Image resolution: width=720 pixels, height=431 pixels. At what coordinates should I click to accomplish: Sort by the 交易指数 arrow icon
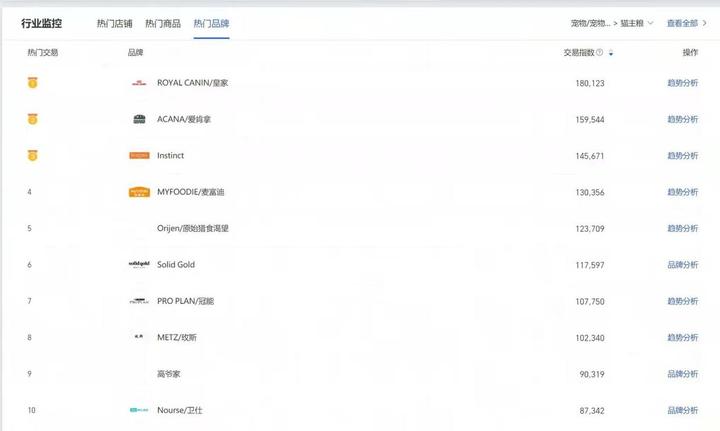click(x=611, y=53)
